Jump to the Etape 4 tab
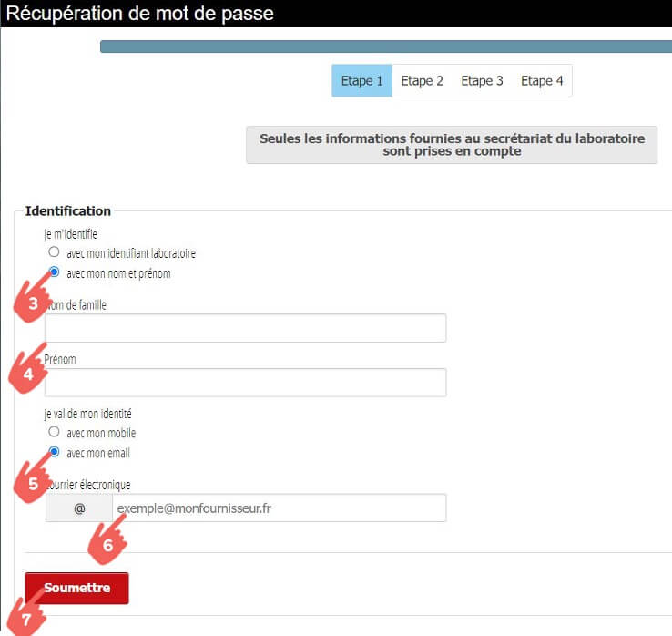Image resolution: width=672 pixels, height=636 pixels. [542, 80]
